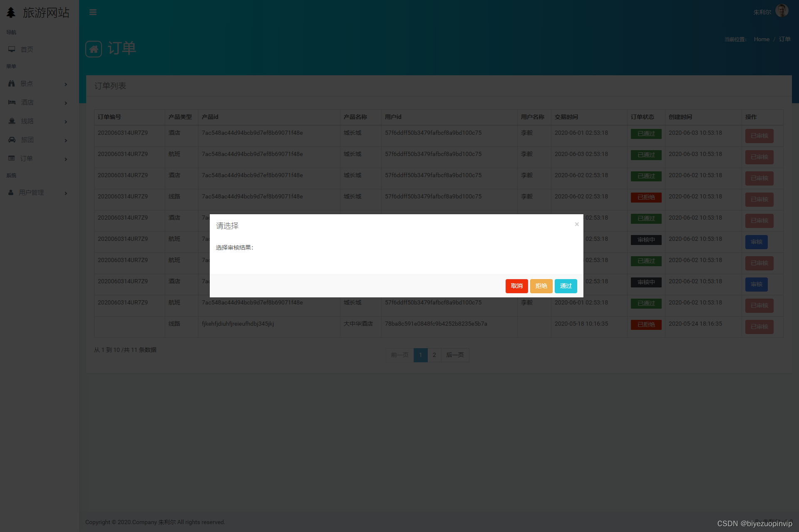
Task: Go to page 2 in pagination
Action: point(434,355)
